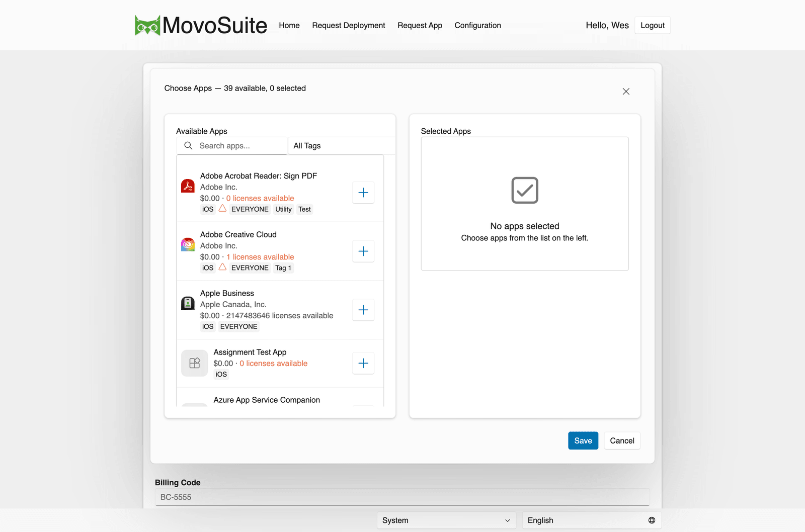Add Adobe Creative Cloud with plus button

(x=363, y=251)
